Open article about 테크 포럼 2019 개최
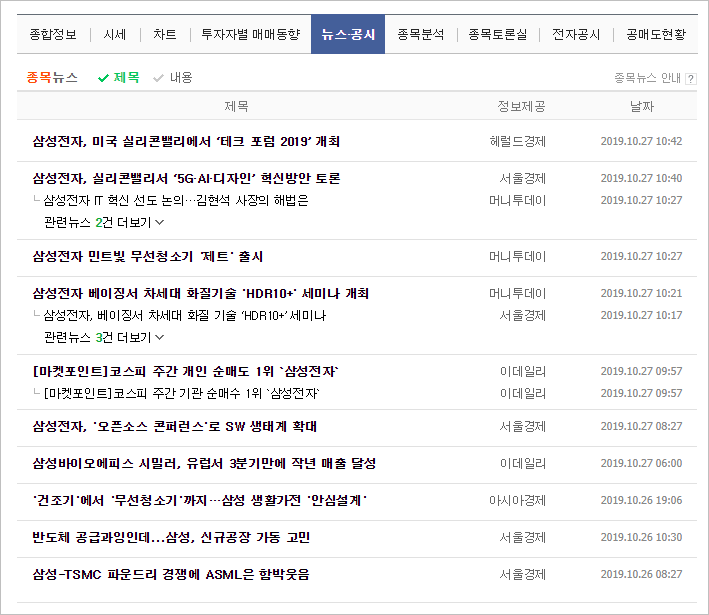709x615 pixels. pos(186,142)
